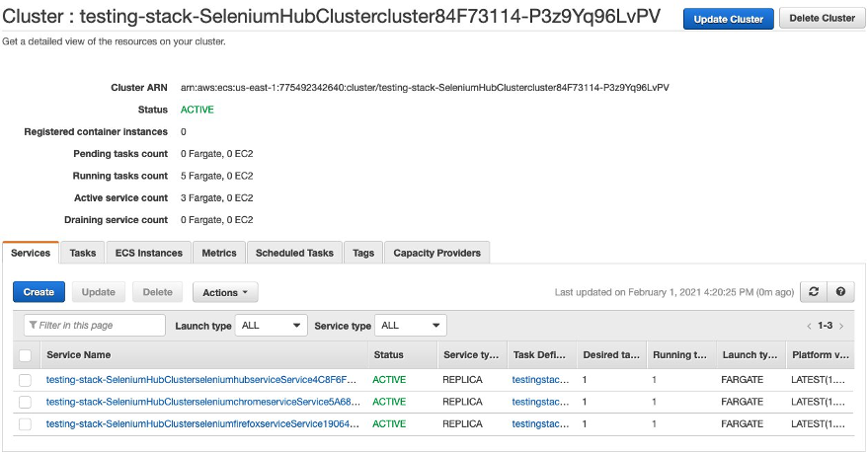Open the Capacity Providers tab
The image size is (868, 454).
(x=436, y=253)
